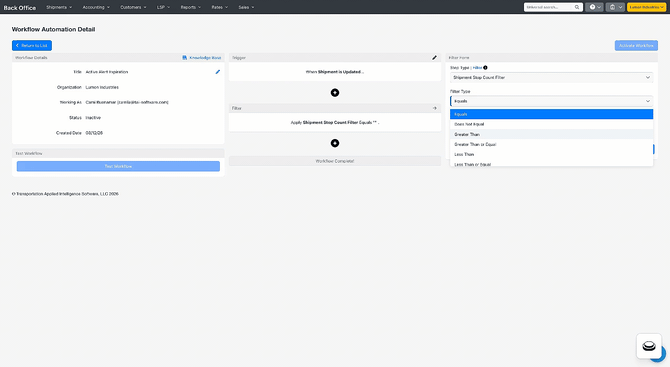This screenshot has height=367, width=670.
Task: Click the Workflow Complete bar
Action: [335, 161]
